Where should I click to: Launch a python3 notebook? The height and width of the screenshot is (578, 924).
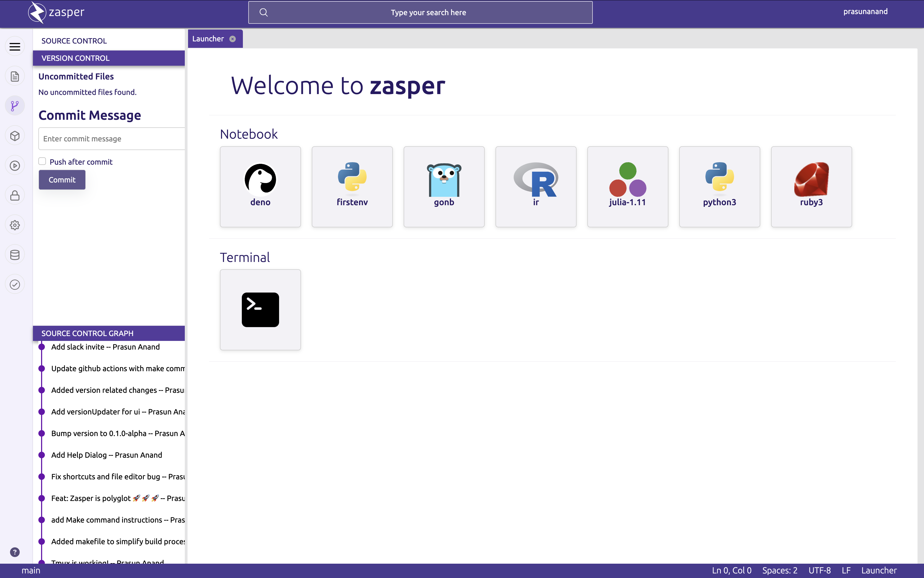coord(720,187)
